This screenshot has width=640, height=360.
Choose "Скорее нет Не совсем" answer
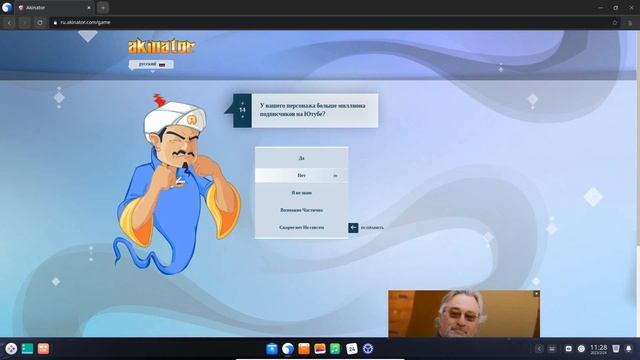301,227
